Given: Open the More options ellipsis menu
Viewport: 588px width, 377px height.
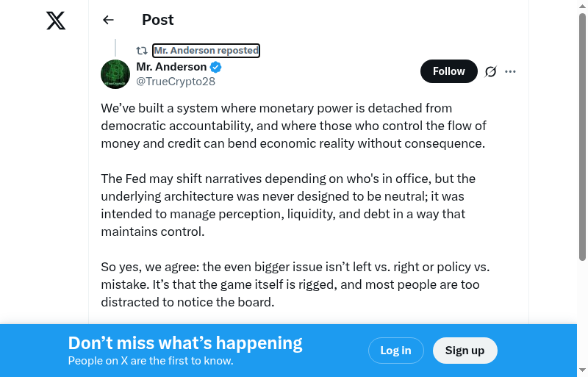Looking at the screenshot, I should (511, 71).
